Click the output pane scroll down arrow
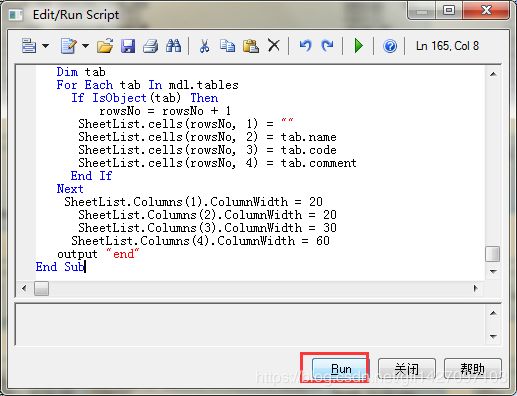The height and width of the screenshot is (396, 517). (493, 336)
